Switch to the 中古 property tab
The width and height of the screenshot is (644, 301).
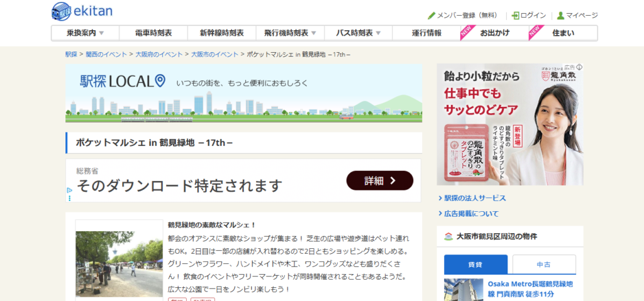tap(543, 265)
